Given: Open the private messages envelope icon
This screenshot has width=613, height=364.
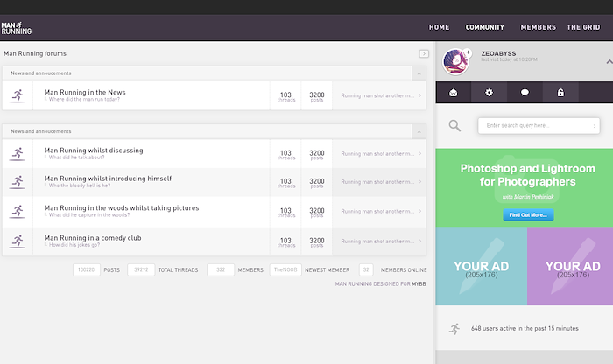Looking at the screenshot, I should (453, 93).
